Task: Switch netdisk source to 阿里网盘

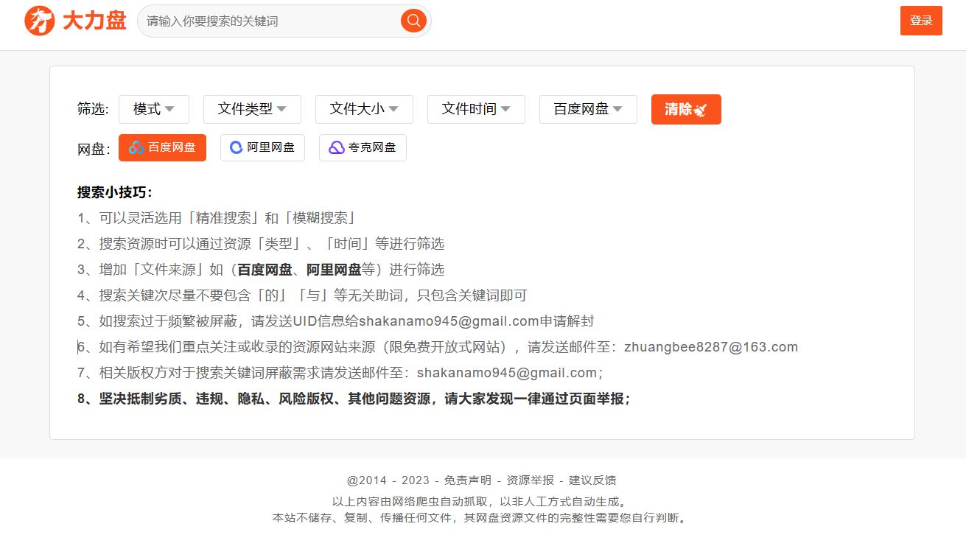Action: (x=262, y=147)
